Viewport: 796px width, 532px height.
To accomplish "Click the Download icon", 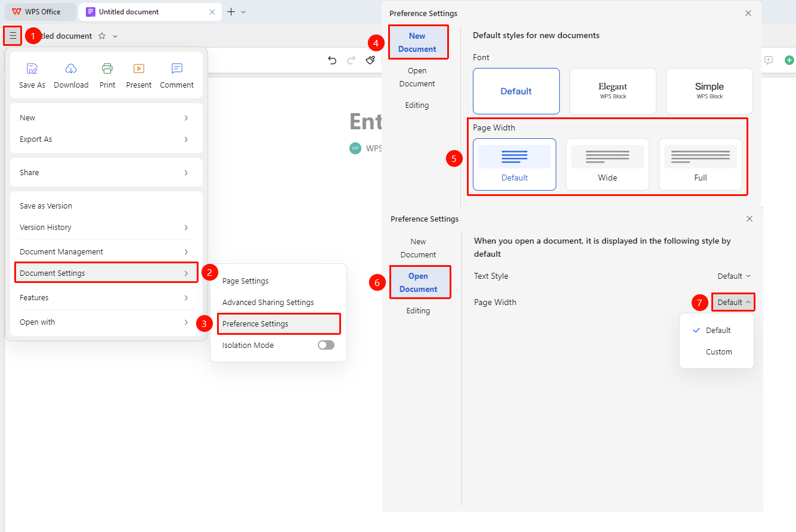I will click(71, 69).
